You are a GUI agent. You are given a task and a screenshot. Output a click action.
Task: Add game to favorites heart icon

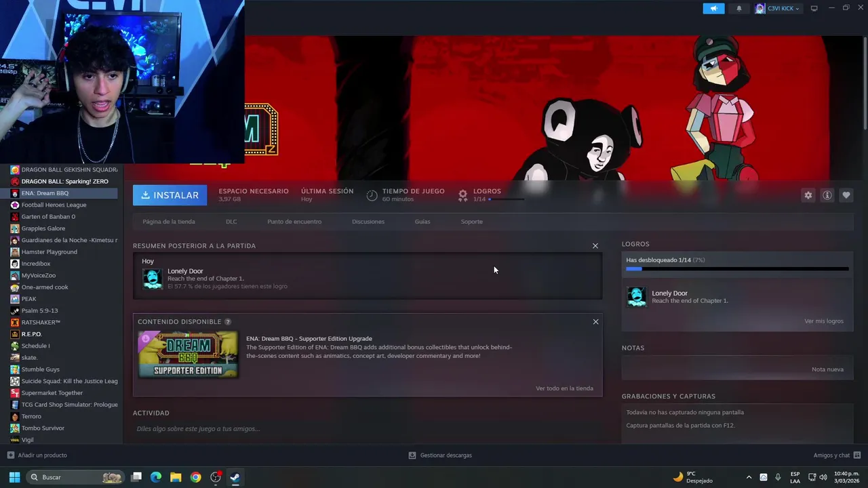[846, 195]
